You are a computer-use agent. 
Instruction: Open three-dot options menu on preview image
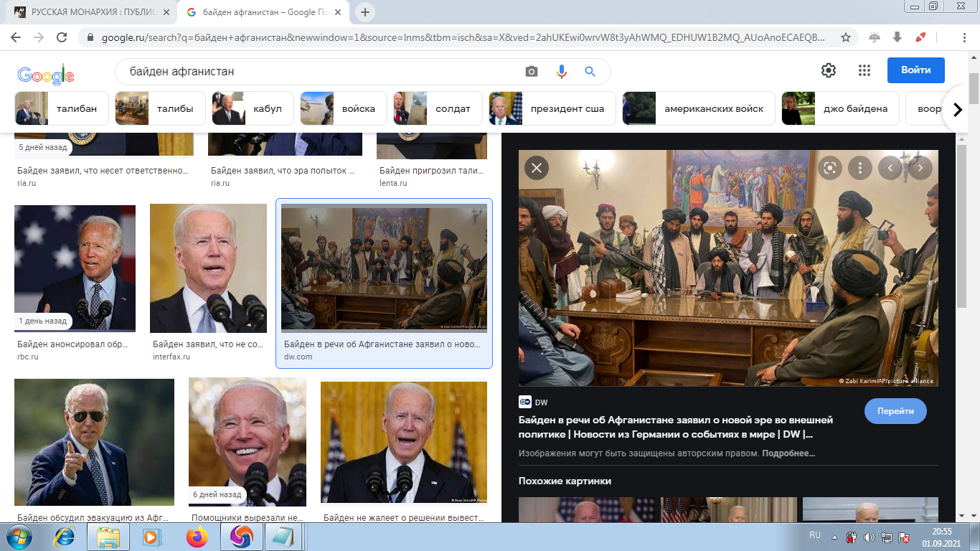[859, 168]
